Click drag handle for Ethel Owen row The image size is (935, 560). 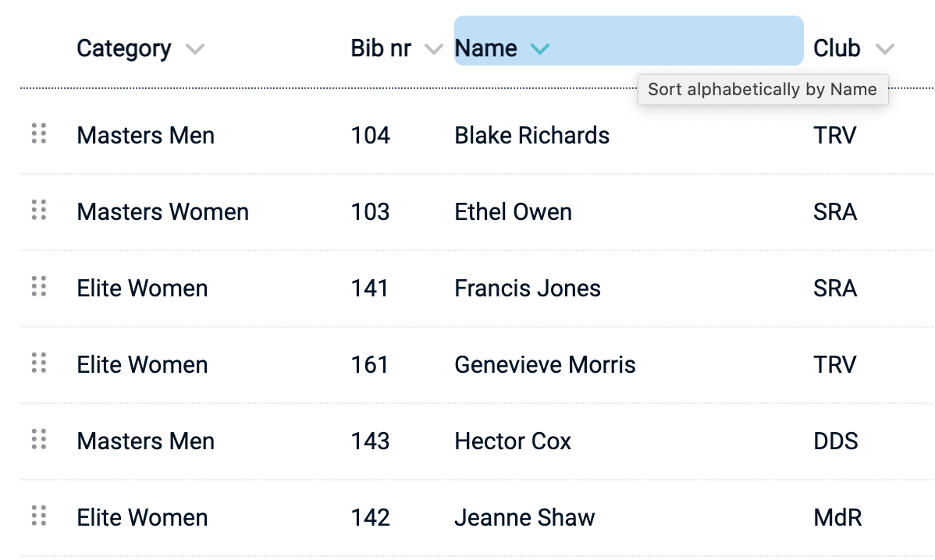pyautogui.click(x=39, y=211)
